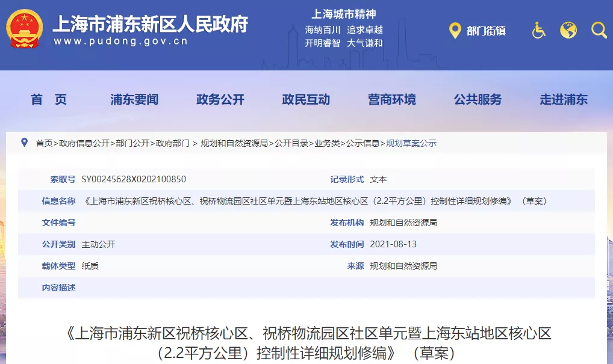Click the 发布时间 label
The width and height of the screenshot is (613, 364).
[347, 244]
